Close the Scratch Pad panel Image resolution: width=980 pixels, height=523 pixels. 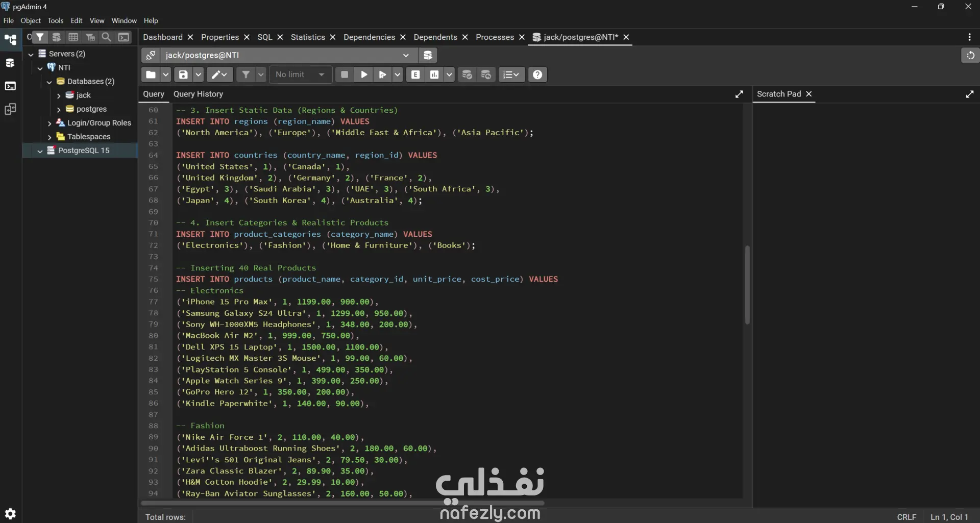point(808,94)
